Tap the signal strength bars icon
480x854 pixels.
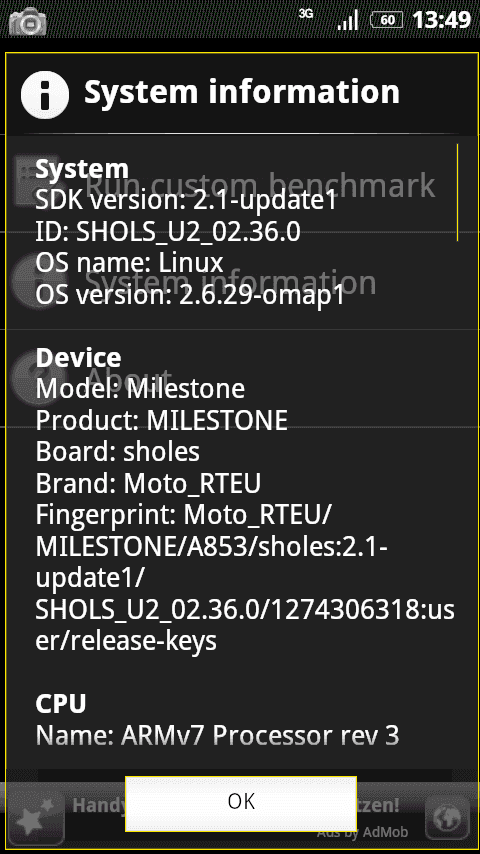(x=347, y=21)
